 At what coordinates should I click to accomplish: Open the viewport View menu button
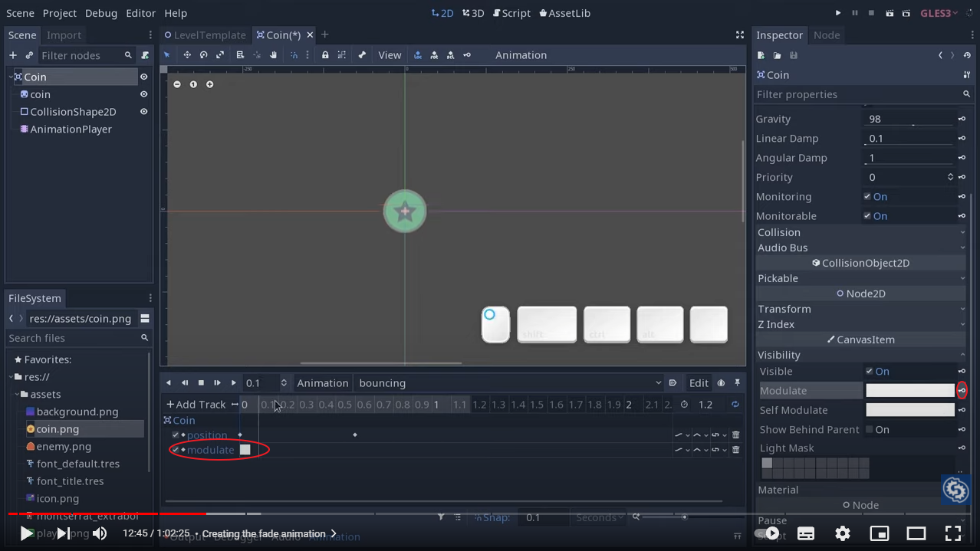tap(390, 55)
